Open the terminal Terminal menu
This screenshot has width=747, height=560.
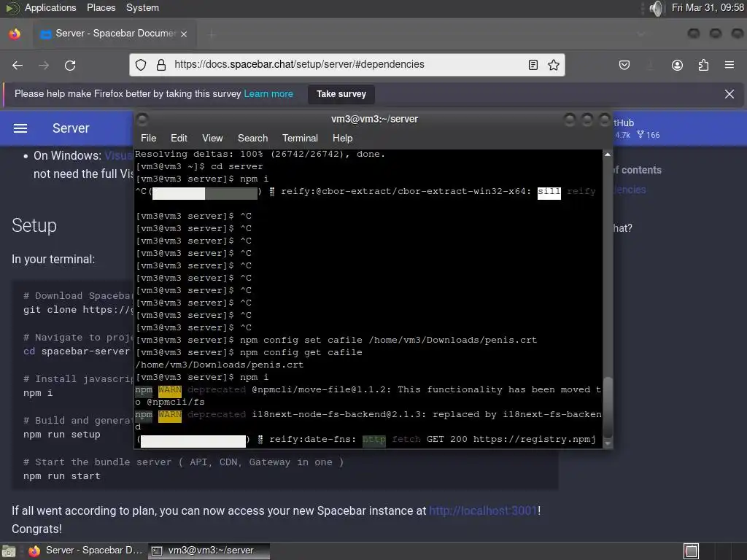[300, 138]
